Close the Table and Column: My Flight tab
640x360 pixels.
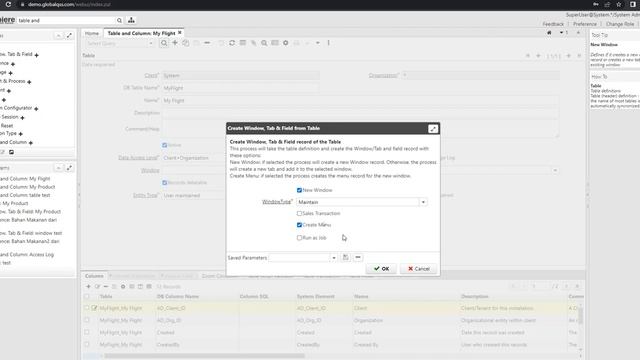click(180, 33)
